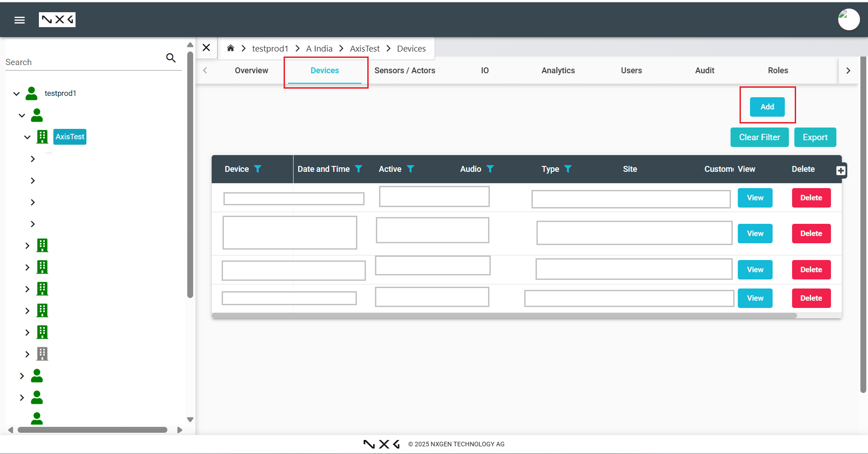868x454 pixels.
Task: Click the Add device button
Action: (767, 107)
